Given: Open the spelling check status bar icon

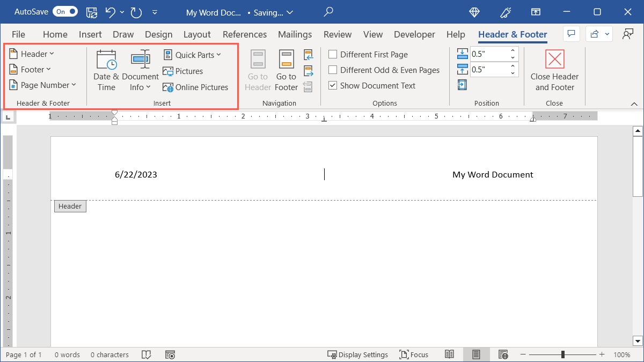Looking at the screenshot, I should (x=146, y=354).
